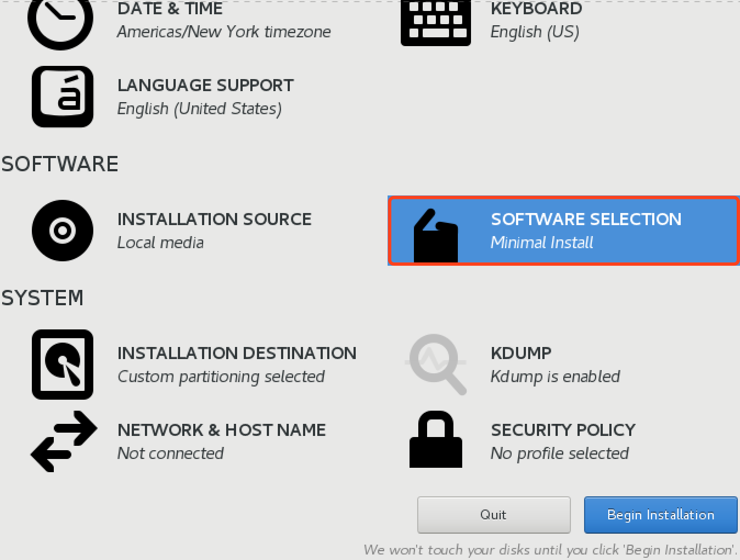Click Begin Installation button
The height and width of the screenshot is (560, 740).
[660, 515]
